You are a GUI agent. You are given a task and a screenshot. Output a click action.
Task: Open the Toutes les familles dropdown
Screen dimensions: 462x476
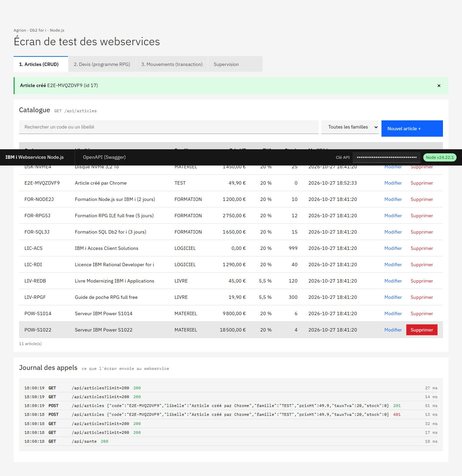350,127
